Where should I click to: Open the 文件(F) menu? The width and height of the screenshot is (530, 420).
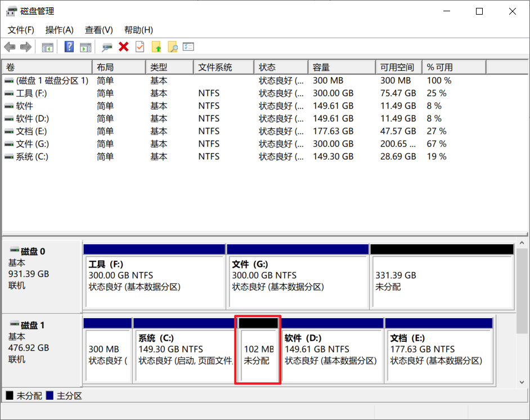click(x=21, y=30)
